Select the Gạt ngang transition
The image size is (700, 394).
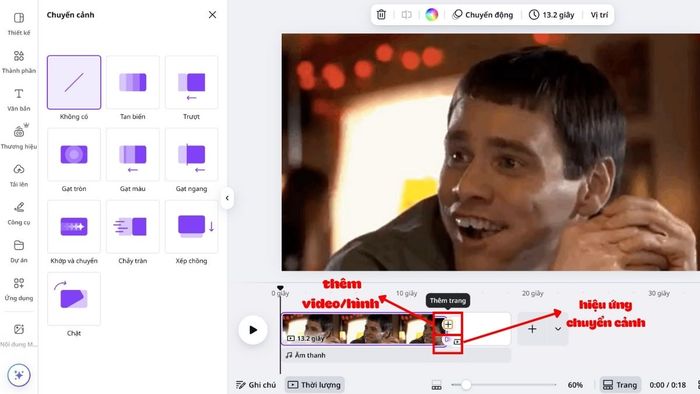(x=192, y=154)
